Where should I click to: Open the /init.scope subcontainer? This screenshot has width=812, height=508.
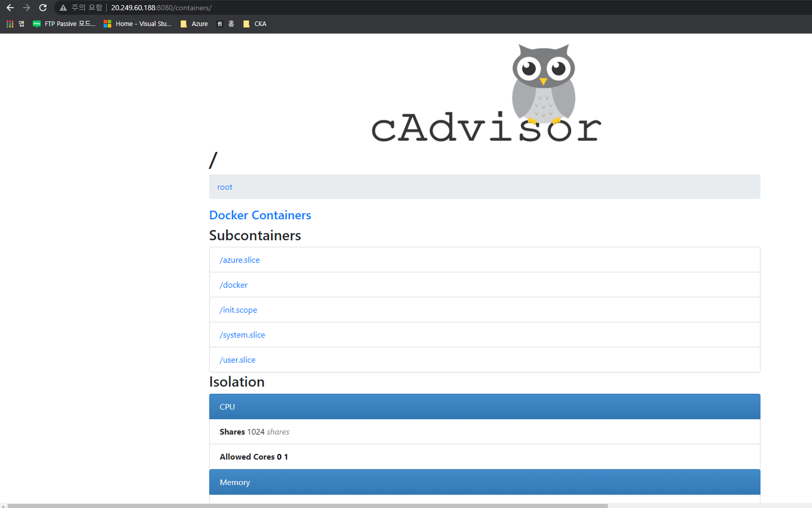click(x=238, y=310)
